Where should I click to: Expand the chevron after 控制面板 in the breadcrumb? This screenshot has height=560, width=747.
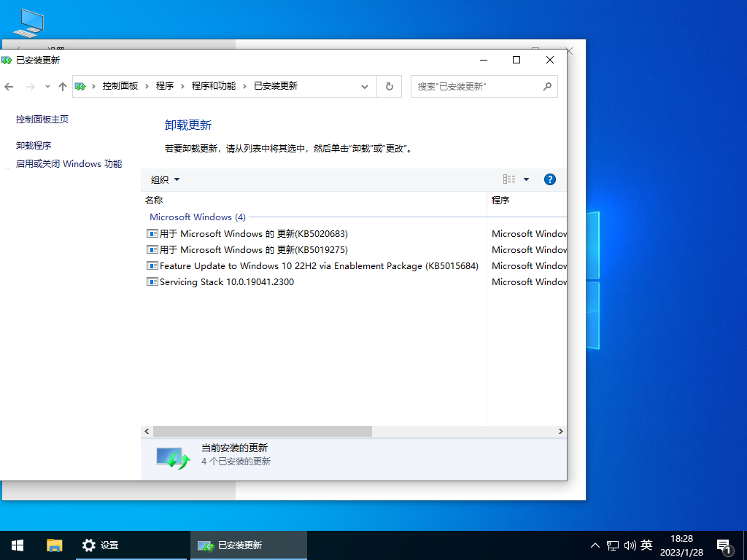click(147, 86)
